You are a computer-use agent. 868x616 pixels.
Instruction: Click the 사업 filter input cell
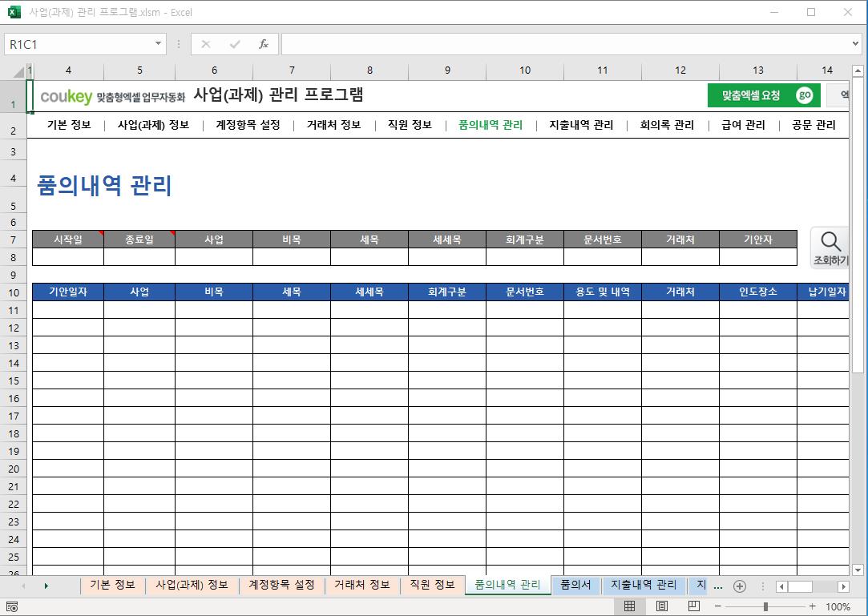(214, 257)
